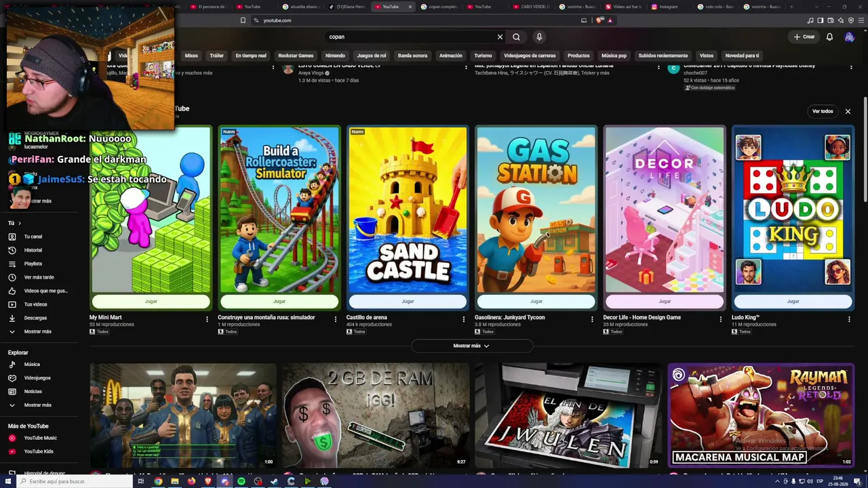Open the 2 GB de RAM video thumbnail
This screenshot has height=488, width=868.
(376, 415)
